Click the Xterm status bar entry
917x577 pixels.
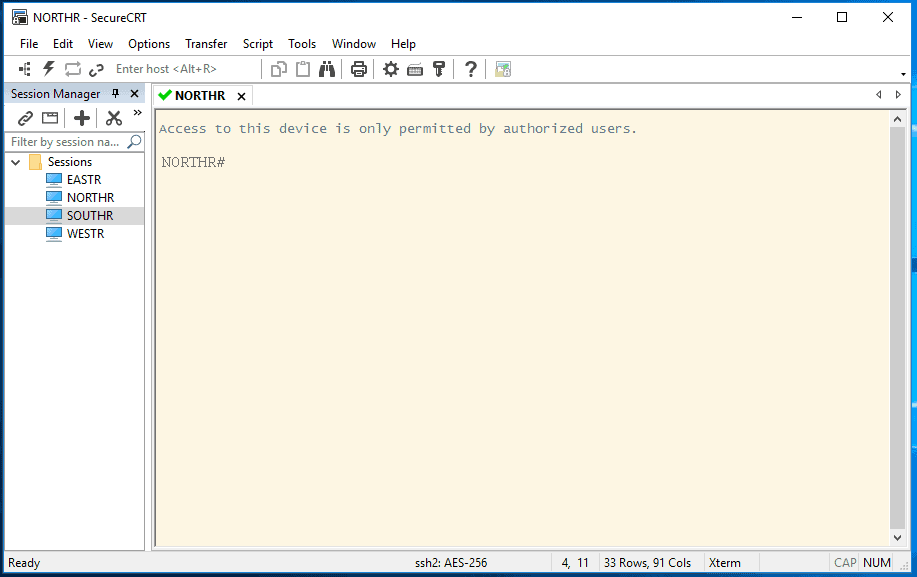[725, 563]
